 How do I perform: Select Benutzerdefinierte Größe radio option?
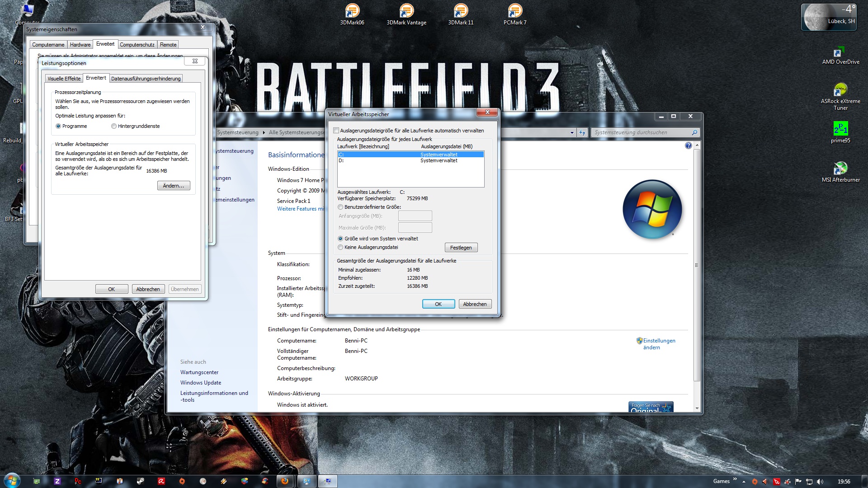(x=340, y=207)
